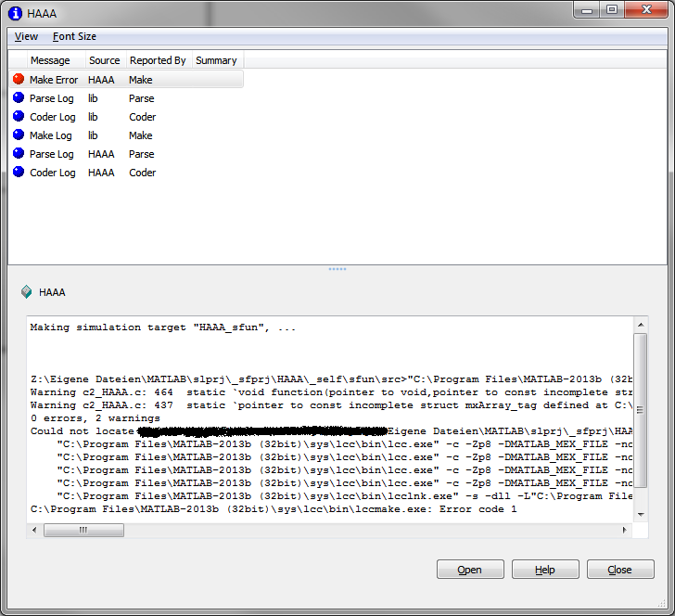675x616 pixels.
Task: Click the red Make Error icon
Action: pos(19,80)
